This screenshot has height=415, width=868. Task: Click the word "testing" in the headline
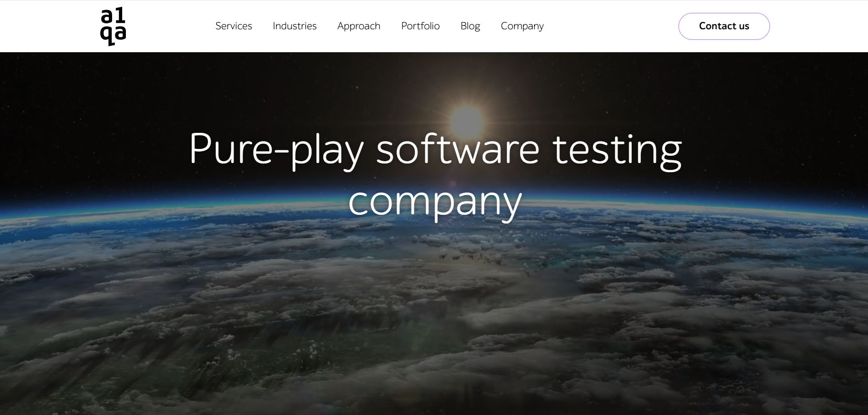click(617, 149)
